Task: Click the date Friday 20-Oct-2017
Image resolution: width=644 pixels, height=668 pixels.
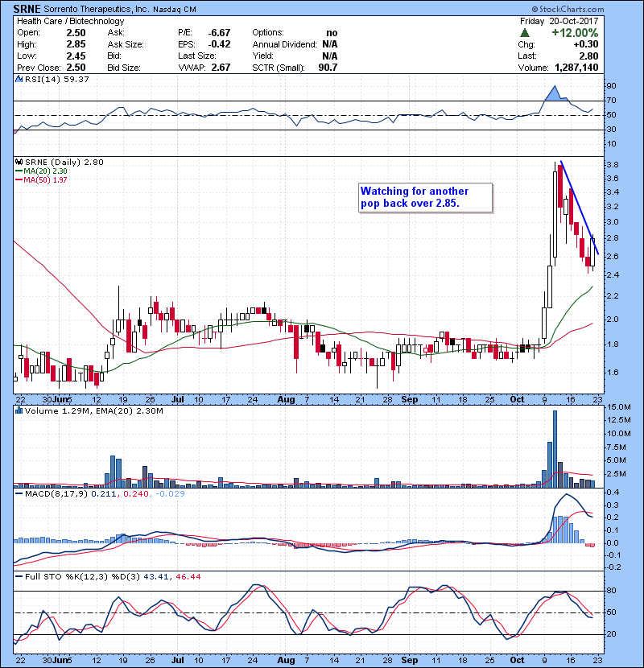Action: coord(559,21)
